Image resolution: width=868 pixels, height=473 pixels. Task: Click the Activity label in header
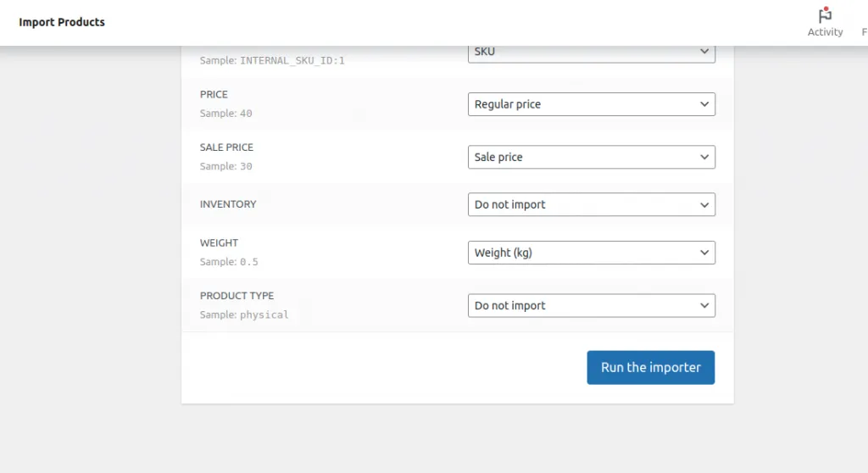point(825,32)
